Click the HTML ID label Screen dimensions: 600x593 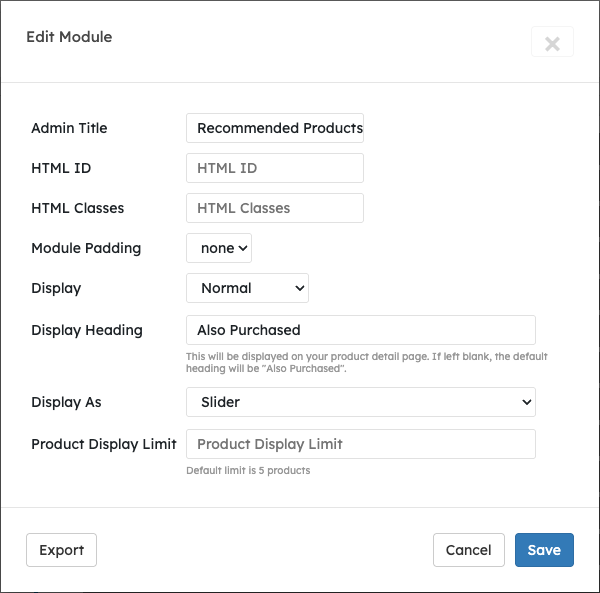(x=61, y=168)
